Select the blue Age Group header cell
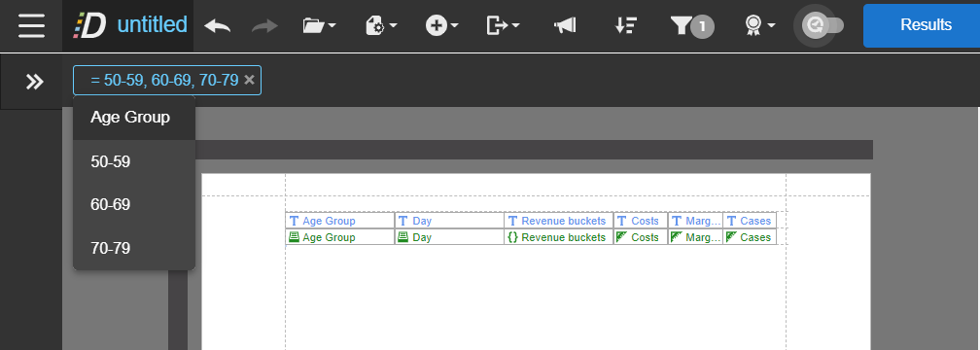 coord(340,221)
